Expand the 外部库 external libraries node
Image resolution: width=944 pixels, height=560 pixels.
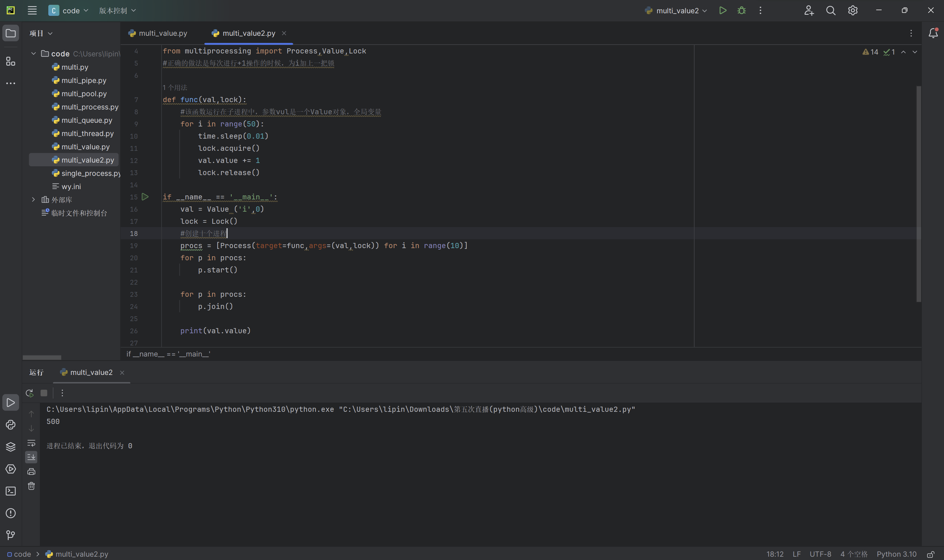(34, 199)
